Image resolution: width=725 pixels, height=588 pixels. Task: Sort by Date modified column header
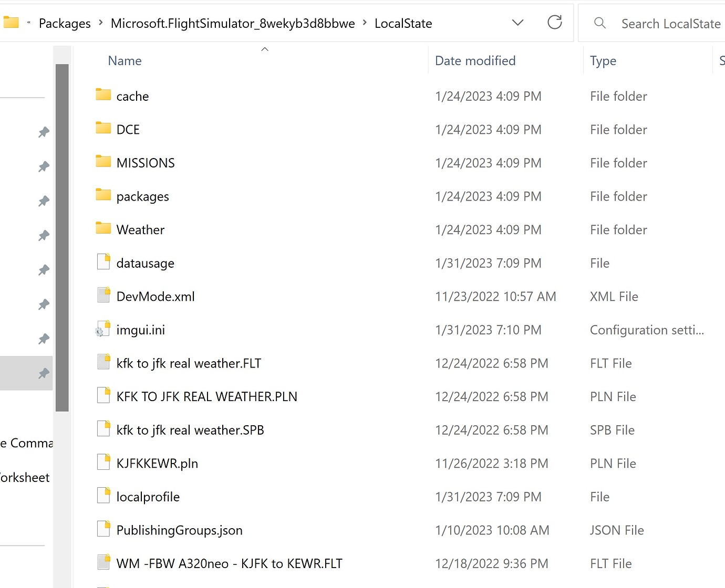475,61
